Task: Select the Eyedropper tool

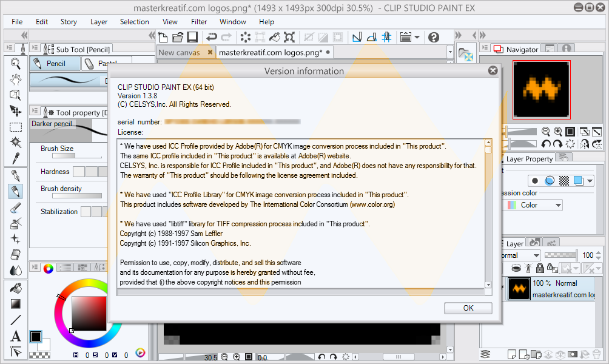Action: tap(16, 158)
